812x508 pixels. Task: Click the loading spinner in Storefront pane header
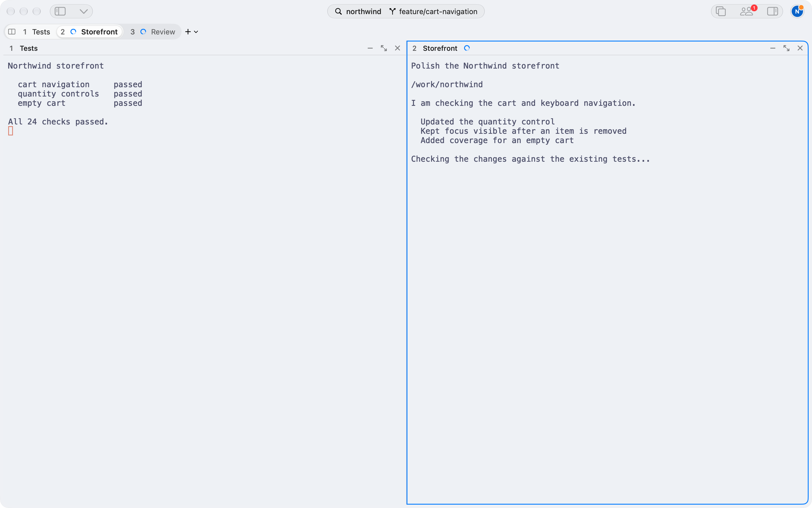[x=467, y=48]
